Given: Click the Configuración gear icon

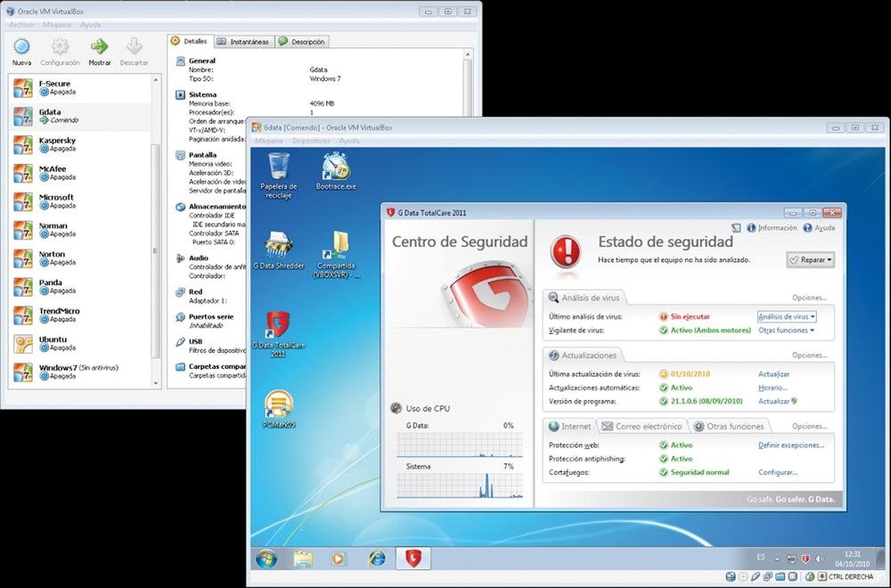Looking at the screenshot, I should (x=60, y=46).
